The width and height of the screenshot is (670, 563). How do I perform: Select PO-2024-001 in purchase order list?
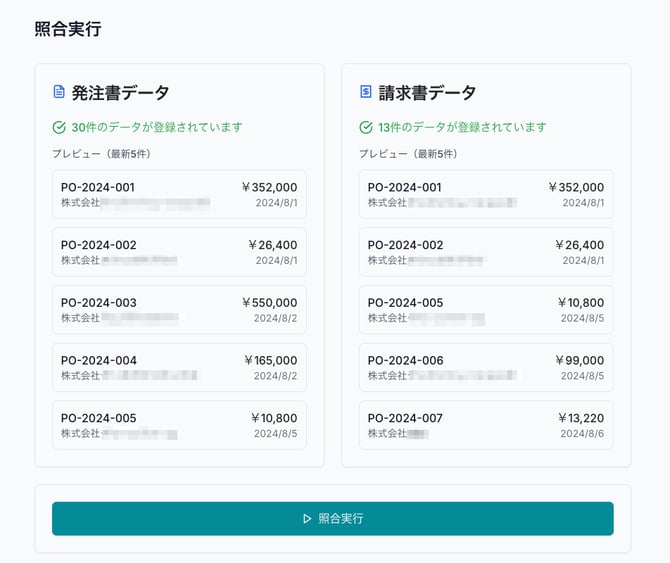pos(179,194)
